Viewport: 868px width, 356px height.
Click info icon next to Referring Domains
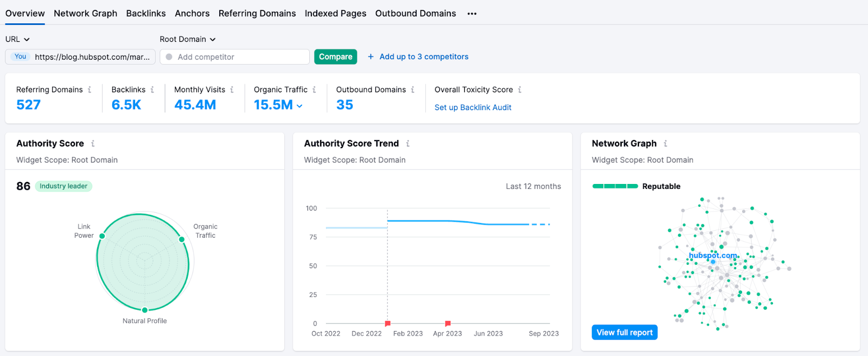[90, 90]
